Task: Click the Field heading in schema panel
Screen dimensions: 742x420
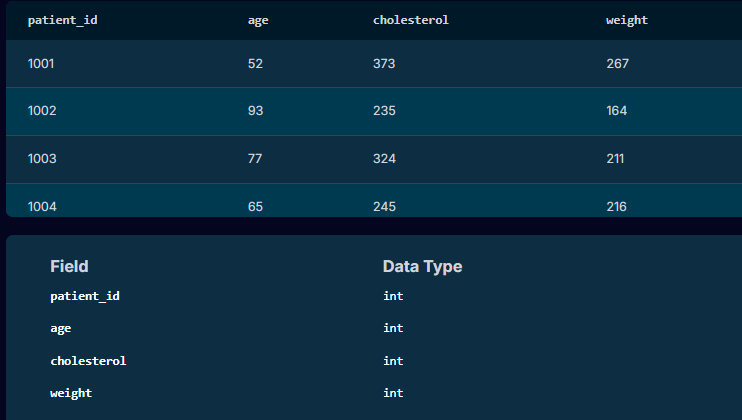Action: click(x=69, y=266)
